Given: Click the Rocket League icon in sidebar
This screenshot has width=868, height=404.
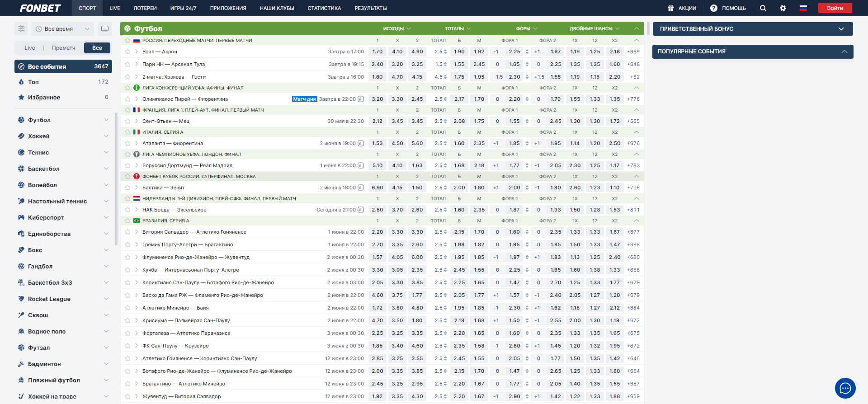Looking at the screenshot, I should (21, 299).
